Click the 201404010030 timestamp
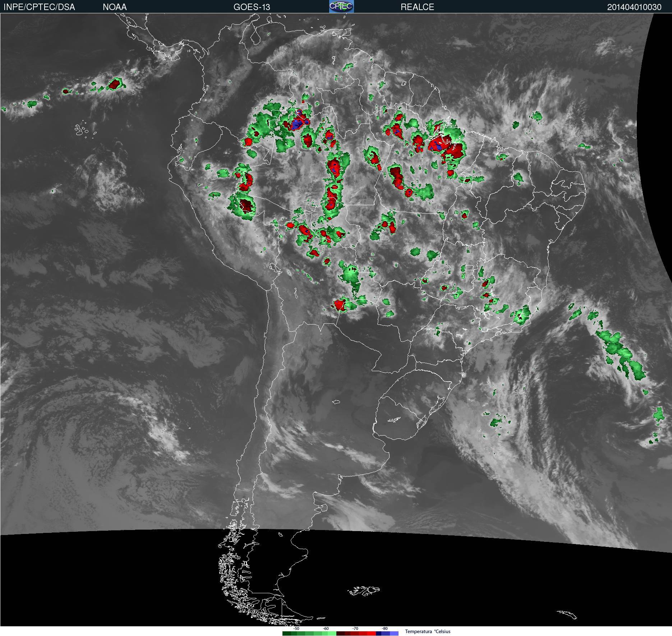Image resolution: width=672 pixels, height=636 pixels. (634, 7)
